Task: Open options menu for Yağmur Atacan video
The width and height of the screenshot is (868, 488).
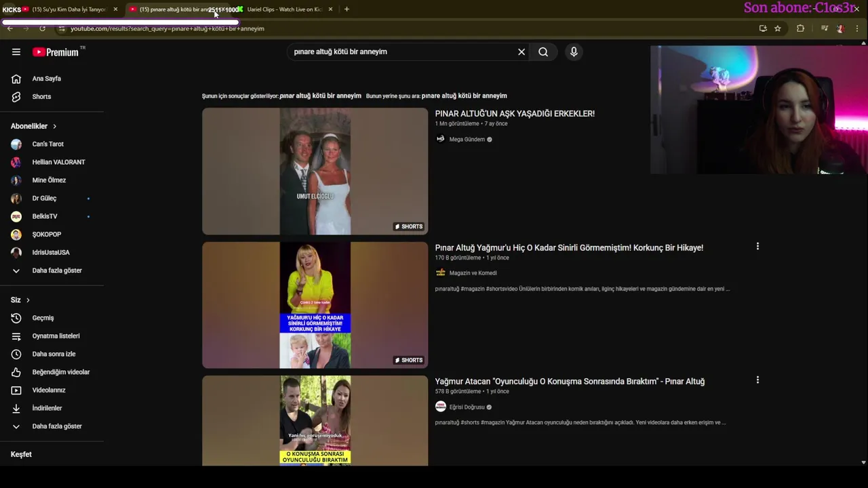Action: coord(757,380)
